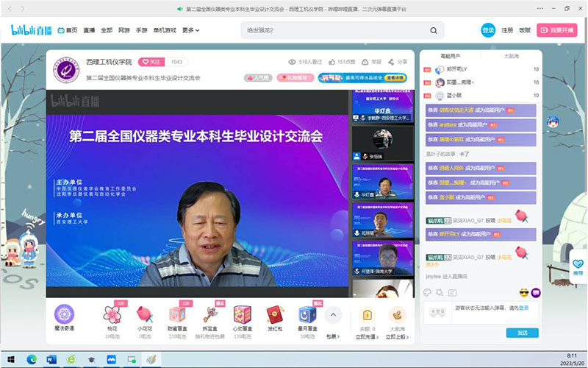Click the search magnifier icon
Image resolution: width=588 pixels, height=368 pixels.
pos(434,30)
